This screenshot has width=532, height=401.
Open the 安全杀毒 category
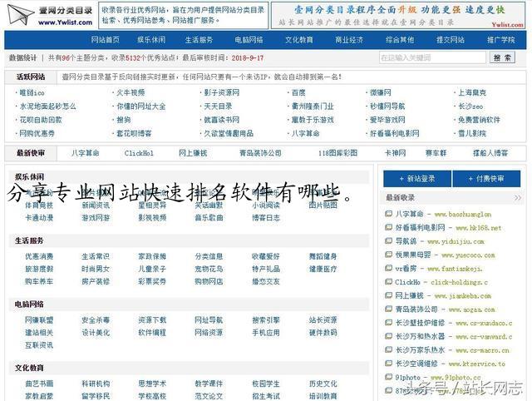coord(96,319)
